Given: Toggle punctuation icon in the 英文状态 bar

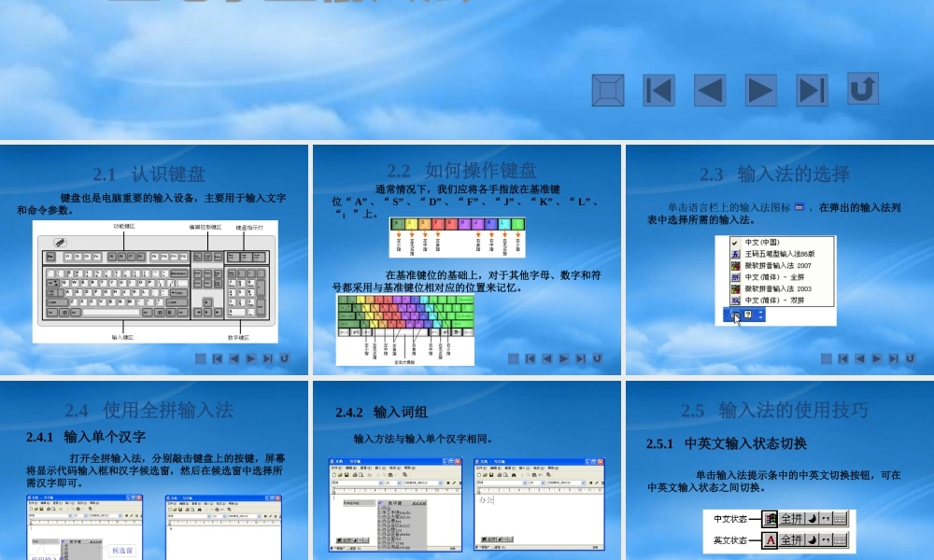Looking at the screenshot, I should point(826,540).
